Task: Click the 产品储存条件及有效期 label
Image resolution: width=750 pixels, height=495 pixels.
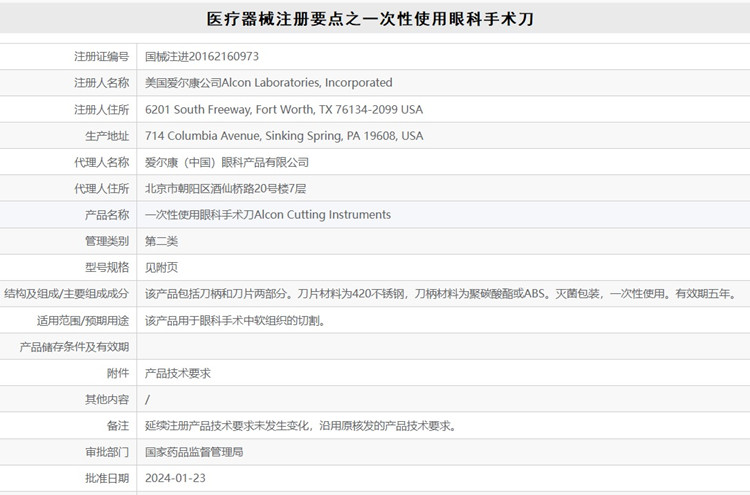Action: 74,347
